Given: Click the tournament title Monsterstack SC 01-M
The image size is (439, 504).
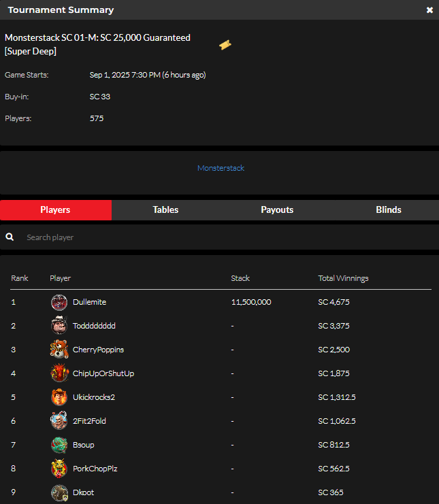Looking at the screenshot, I should point(97,44).
